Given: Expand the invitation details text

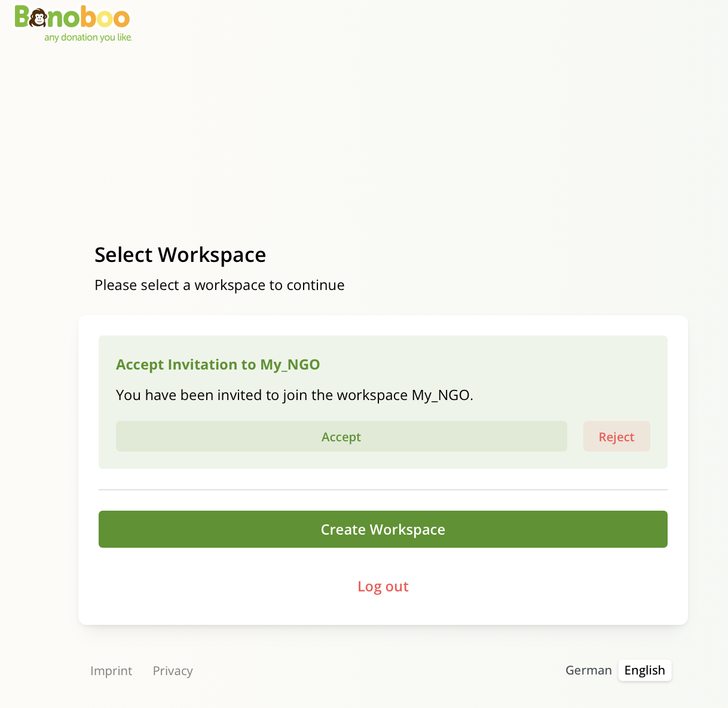Looking at the screenshot, I should tap(294, 395).
